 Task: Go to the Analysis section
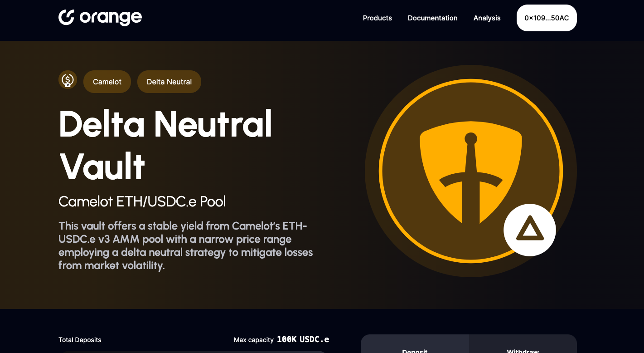click(487, 18)
